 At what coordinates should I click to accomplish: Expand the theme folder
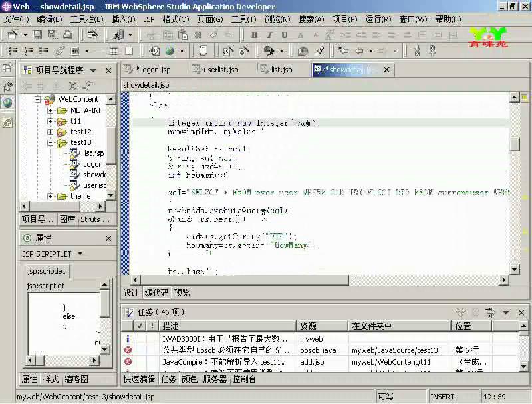click(x=50, y=196)
